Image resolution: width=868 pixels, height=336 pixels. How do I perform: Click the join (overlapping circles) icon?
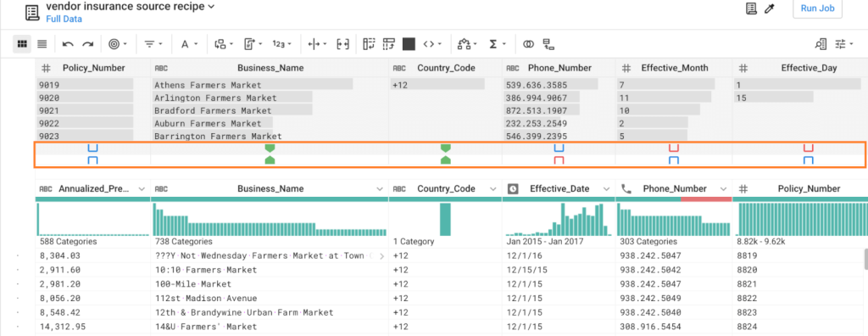click(x=529, y=44)
